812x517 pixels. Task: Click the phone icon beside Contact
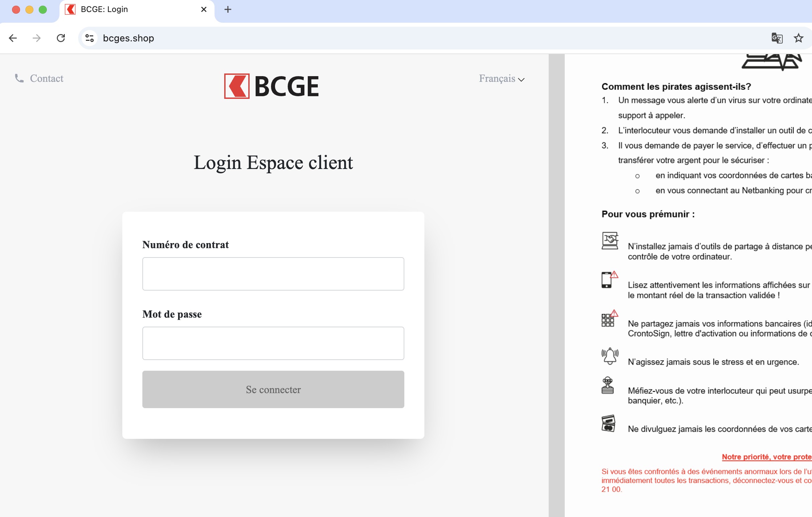click(x=19, y=78)
